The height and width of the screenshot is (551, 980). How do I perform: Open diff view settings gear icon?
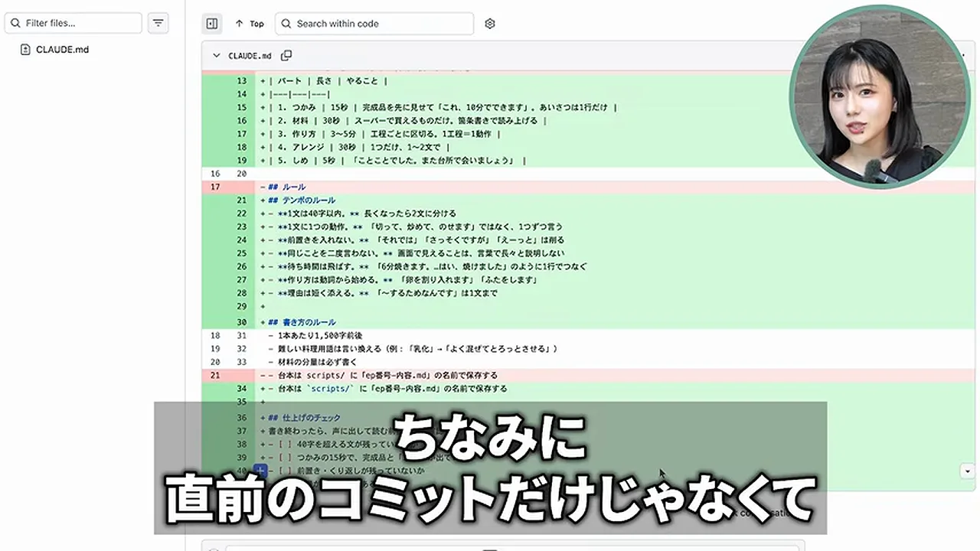coord(490,24)
